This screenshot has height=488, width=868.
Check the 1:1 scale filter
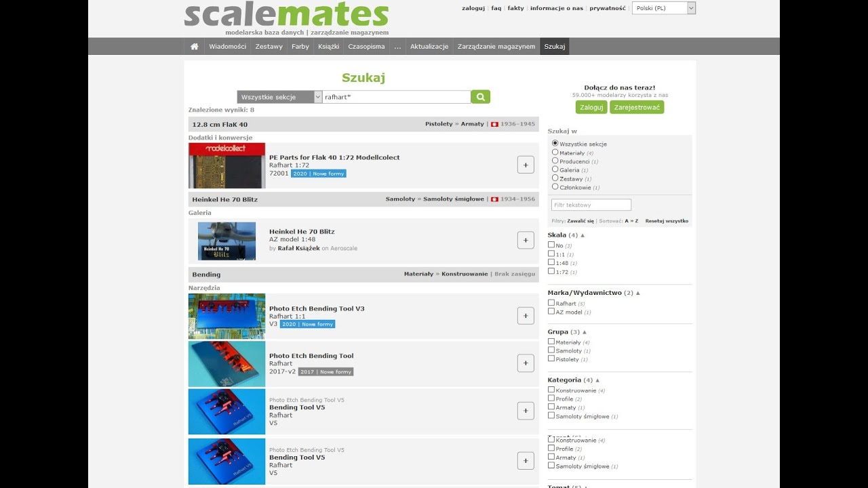pos(551,253)
